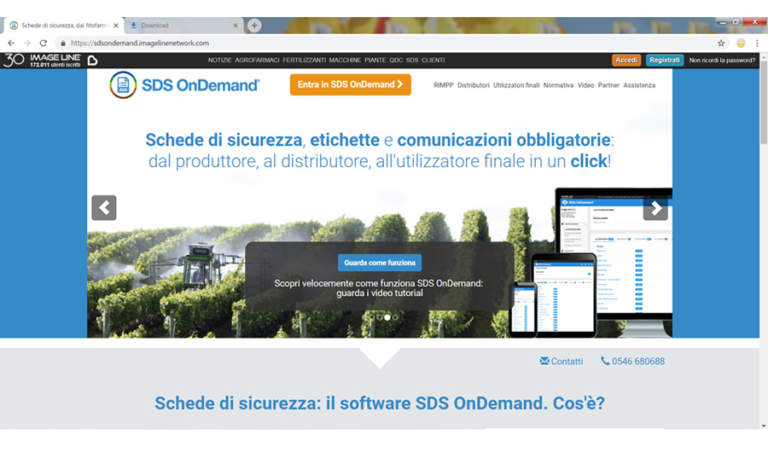This screenshot has height=452, width=768.
Task: Open the browser profile avatar
Action: (x=741, y=43)
